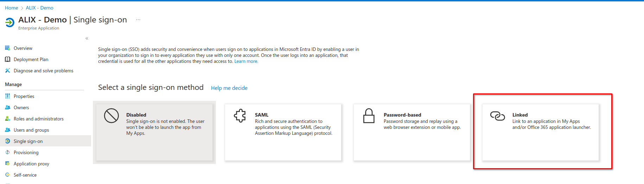Click the Overview grid icon in sidebar
The image size is (644, 184).
point(7,48)
